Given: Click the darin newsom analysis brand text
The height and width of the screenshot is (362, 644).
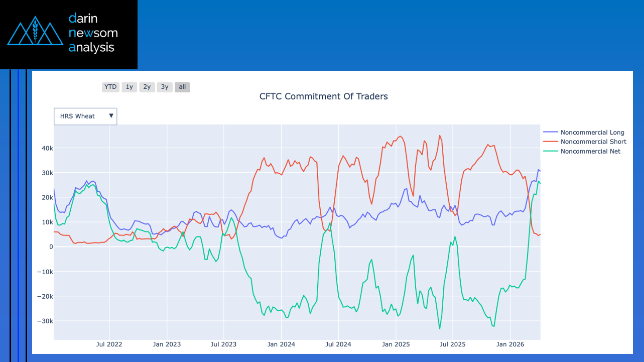Looking at the screenshot, I should [93, 33].
